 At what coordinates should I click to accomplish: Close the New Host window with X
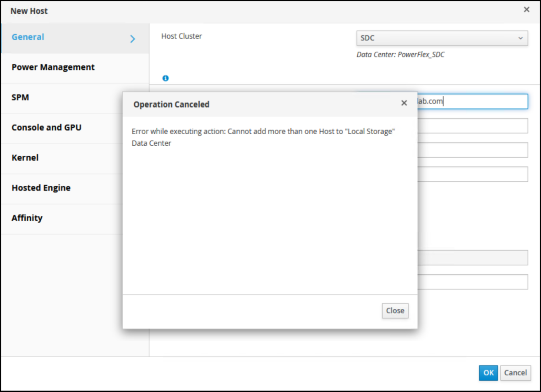[x=527, y=10]
